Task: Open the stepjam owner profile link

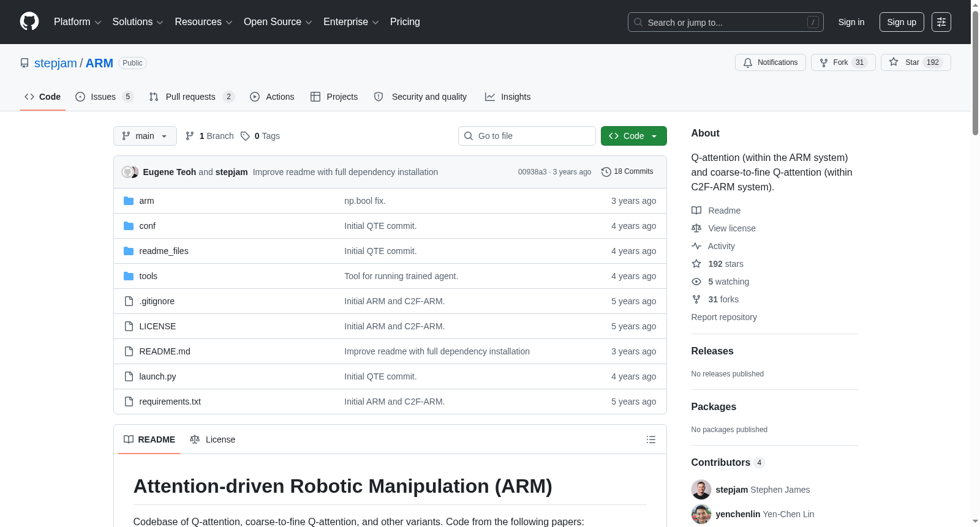Action: [x=56, y=63]
